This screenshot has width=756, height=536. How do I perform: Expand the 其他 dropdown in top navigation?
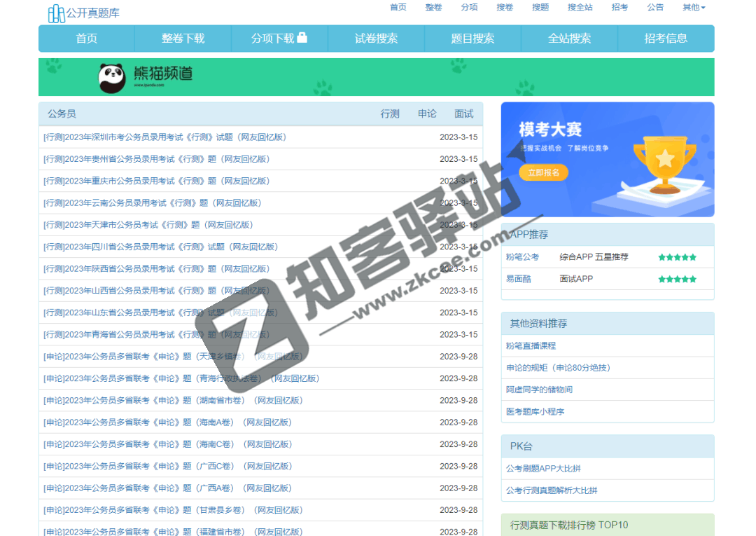coord(694,7)
